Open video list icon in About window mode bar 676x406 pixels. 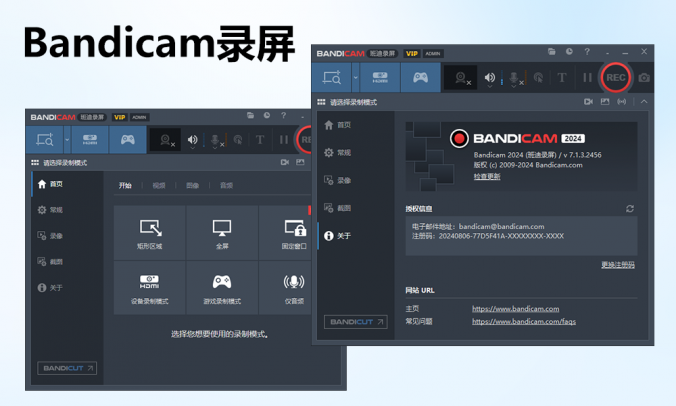[x=588, y=102]
